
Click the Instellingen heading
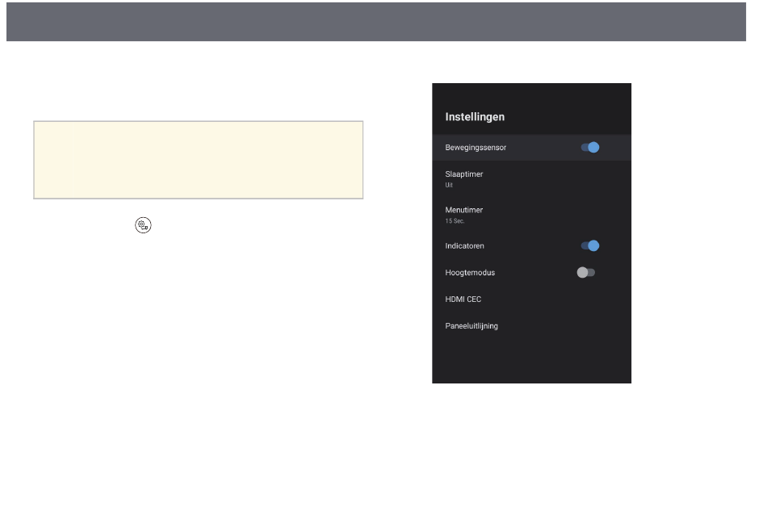[x=475, y=117]
